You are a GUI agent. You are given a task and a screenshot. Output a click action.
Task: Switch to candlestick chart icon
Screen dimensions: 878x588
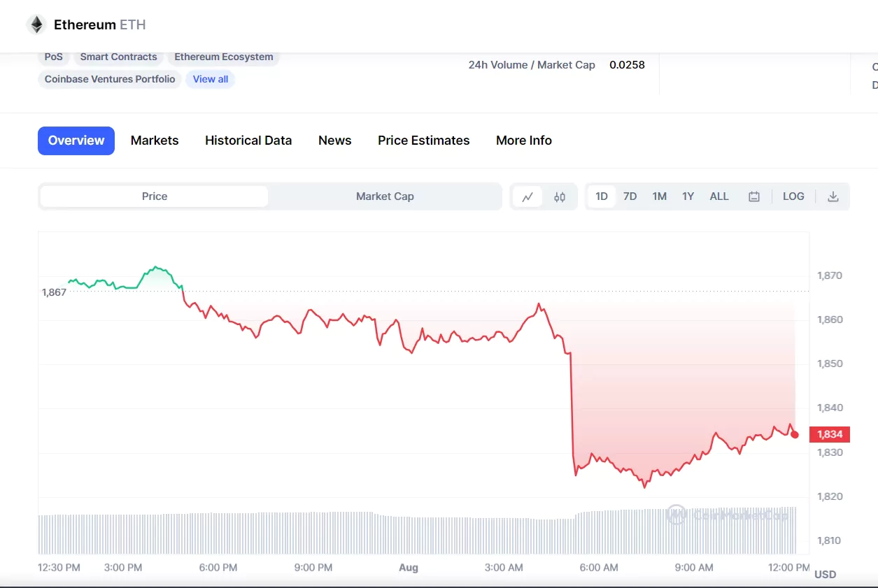pos(560,197)
